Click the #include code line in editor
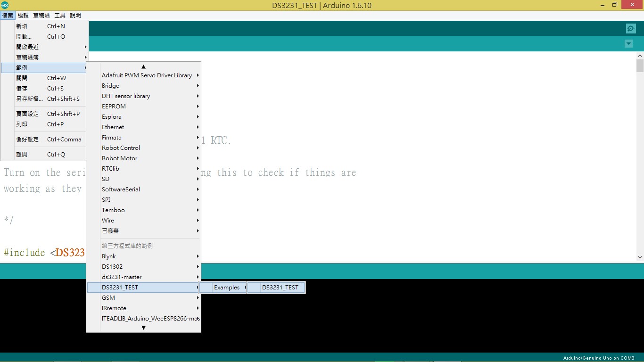The height and width of the screenshot is (362, 644). pos(44,253)
